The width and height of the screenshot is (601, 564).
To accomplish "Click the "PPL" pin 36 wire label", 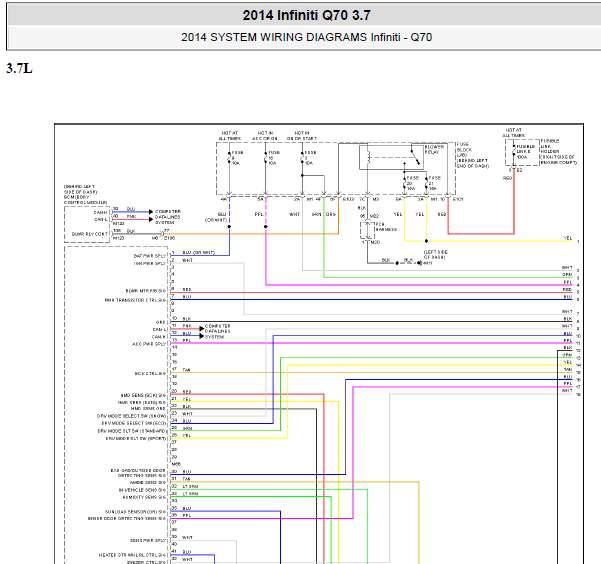I will (187, 515).
